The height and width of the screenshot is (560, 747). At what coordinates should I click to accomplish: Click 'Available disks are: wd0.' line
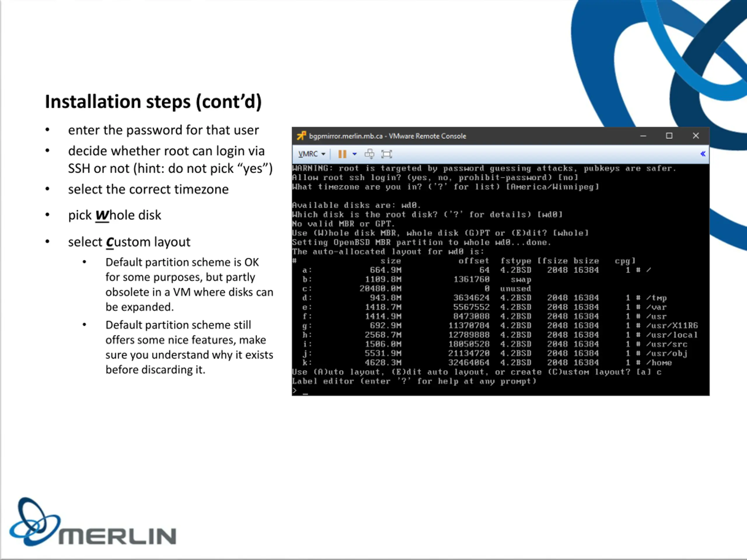coord(356,205)
